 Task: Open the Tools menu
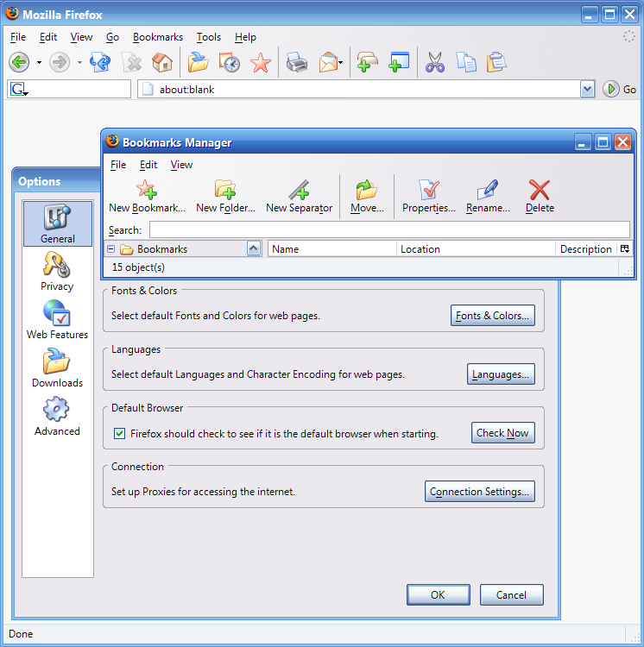[x=208, y=37]
